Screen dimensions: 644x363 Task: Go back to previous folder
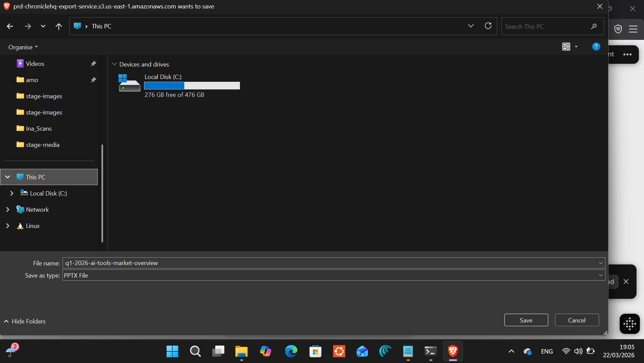click(x=10, y=26)
